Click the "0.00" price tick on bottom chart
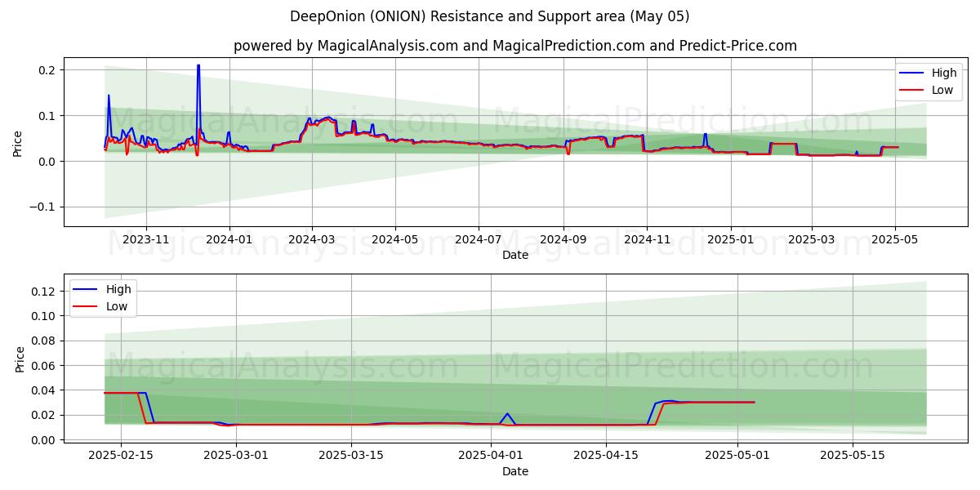The image size is (980, 490). (x=43, y=440)
